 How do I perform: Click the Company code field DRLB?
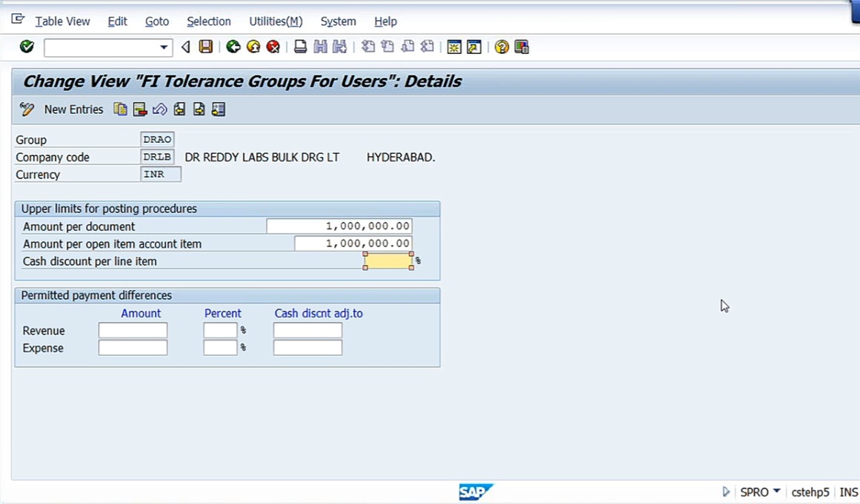pos(158,157)
